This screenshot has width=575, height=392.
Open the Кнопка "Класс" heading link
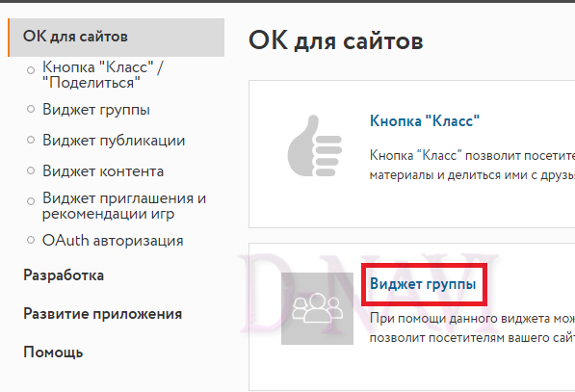point(425,121)
